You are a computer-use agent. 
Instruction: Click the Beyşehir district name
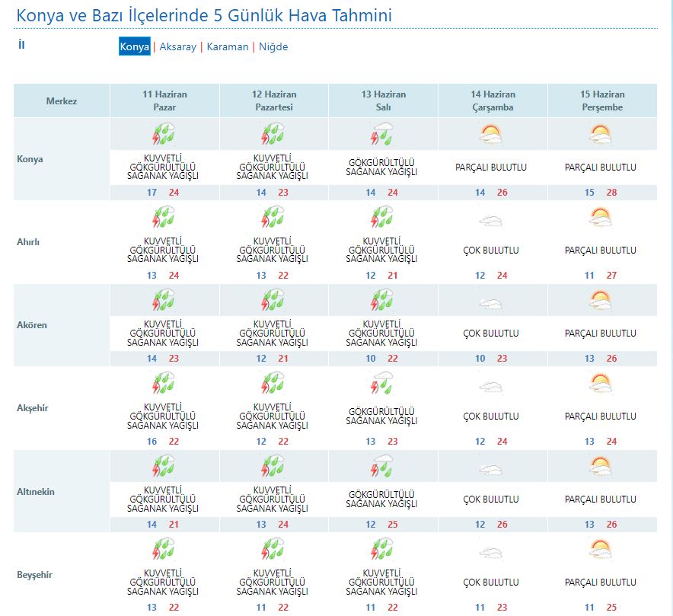(33, 575)
